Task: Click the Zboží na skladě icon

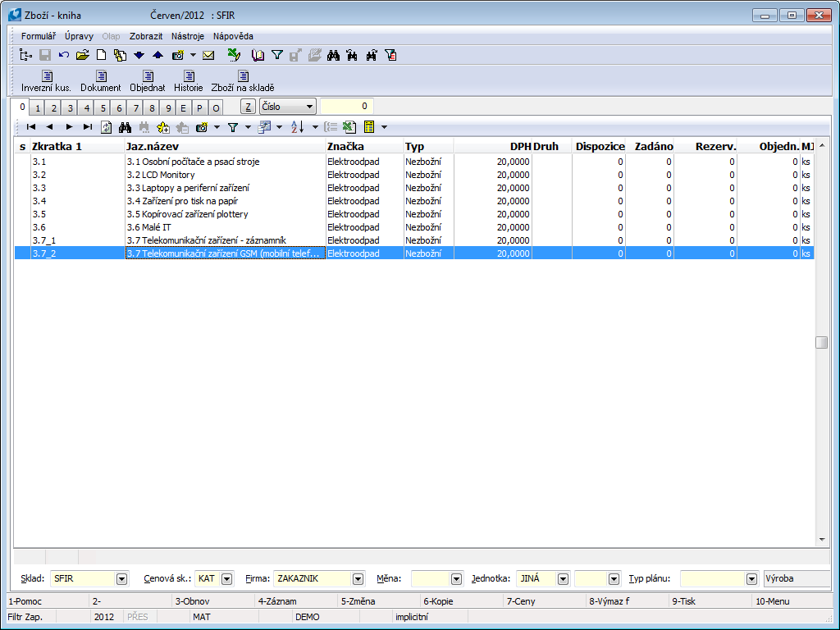Action: [x=242, y=77]
